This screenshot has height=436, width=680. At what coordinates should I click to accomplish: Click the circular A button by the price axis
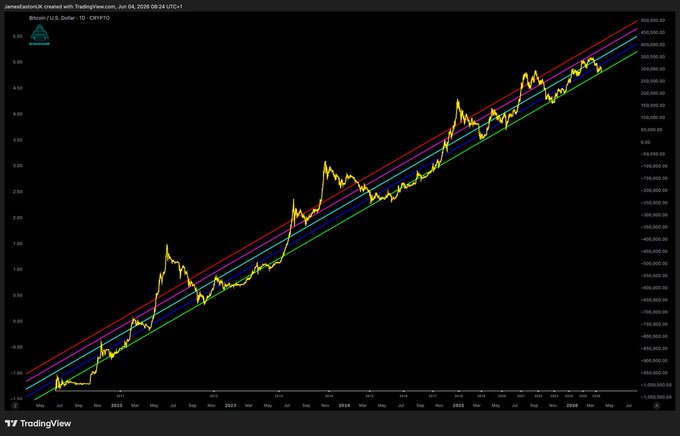click(657, 406)
